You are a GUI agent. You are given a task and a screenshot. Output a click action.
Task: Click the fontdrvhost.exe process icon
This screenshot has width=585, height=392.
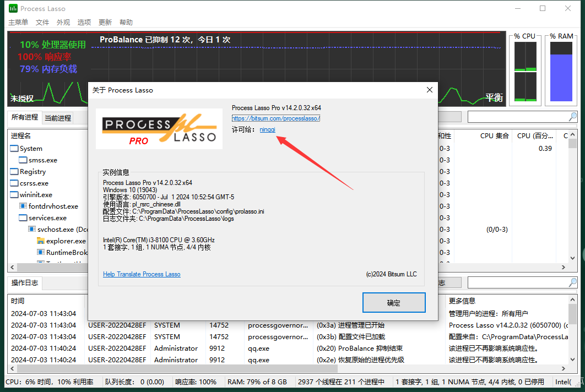point(22,206)
